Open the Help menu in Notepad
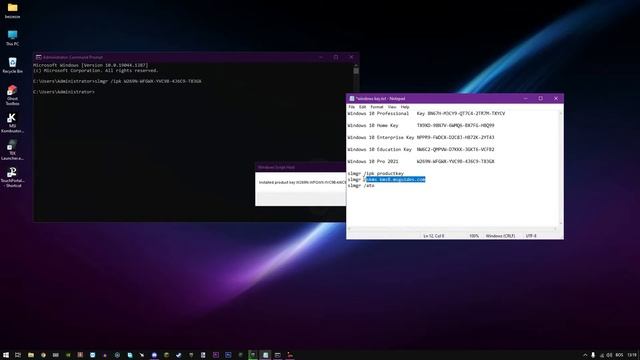Screen dimensions: 640x360 pos(405,107)
